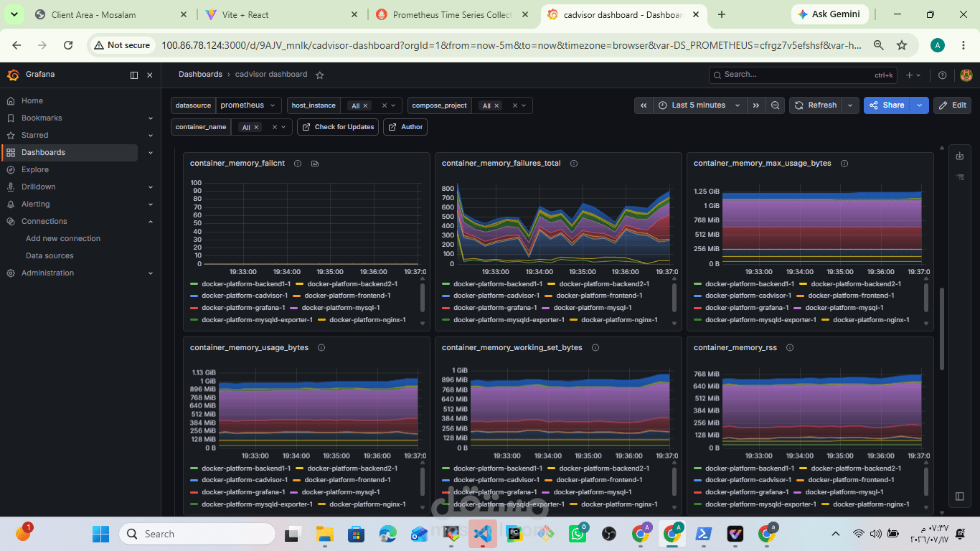Shift time range backward with double-left arrows
The image size is (980, 551).
pyautogui.click(x=644, y=105)
